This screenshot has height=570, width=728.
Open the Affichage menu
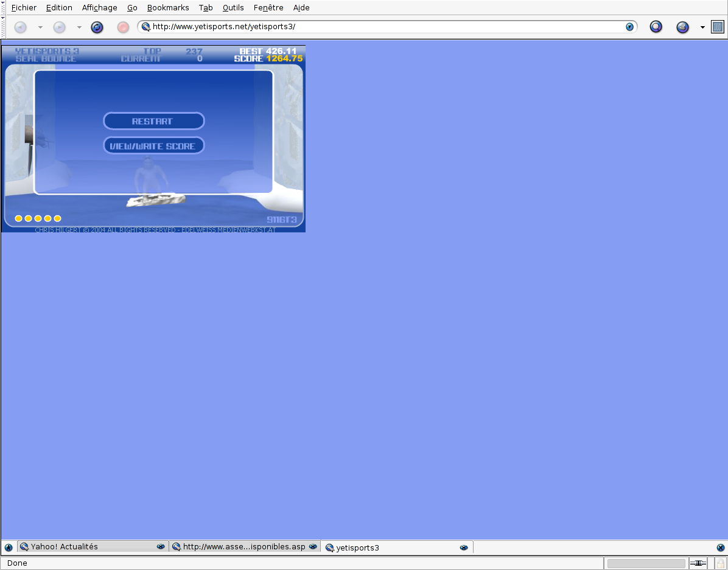pyautogui.click(x=99, y=7)
